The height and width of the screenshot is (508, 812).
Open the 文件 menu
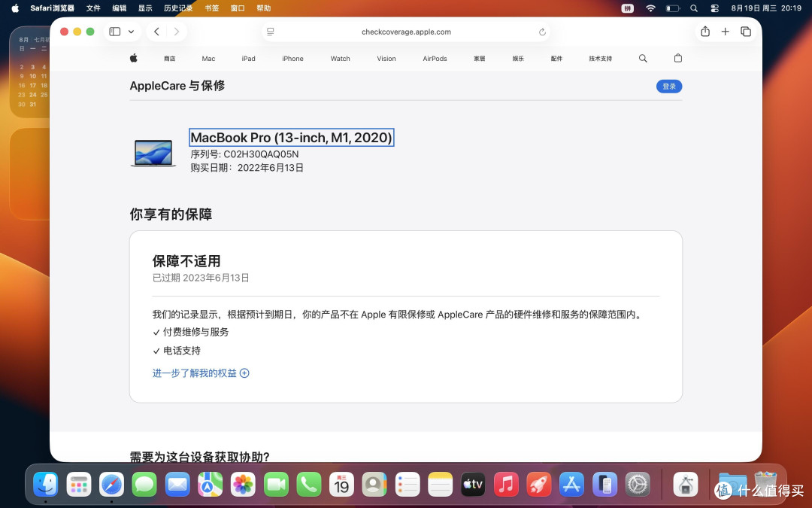[93, 8]
